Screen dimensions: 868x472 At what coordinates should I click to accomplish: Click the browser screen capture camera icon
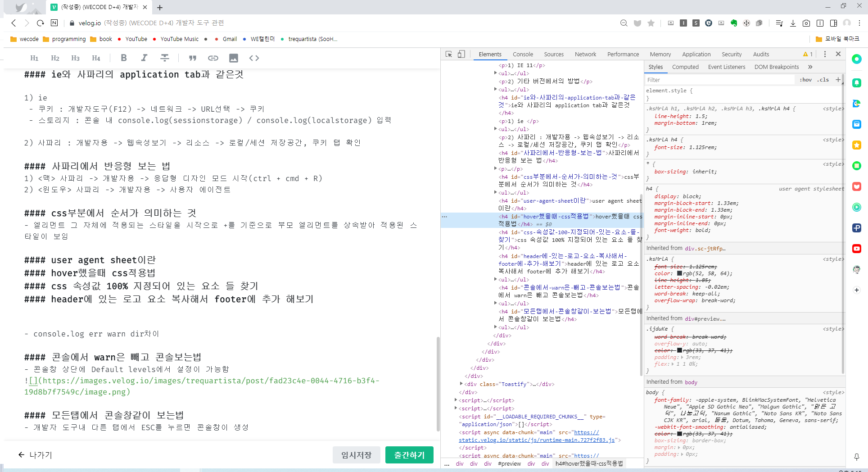pyautogui.click(x=806, y=23)
